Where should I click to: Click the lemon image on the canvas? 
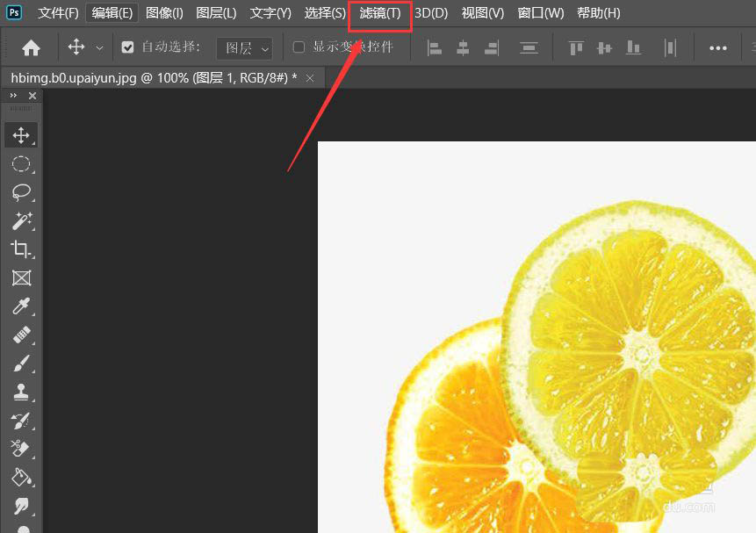[x=630, y=355]
